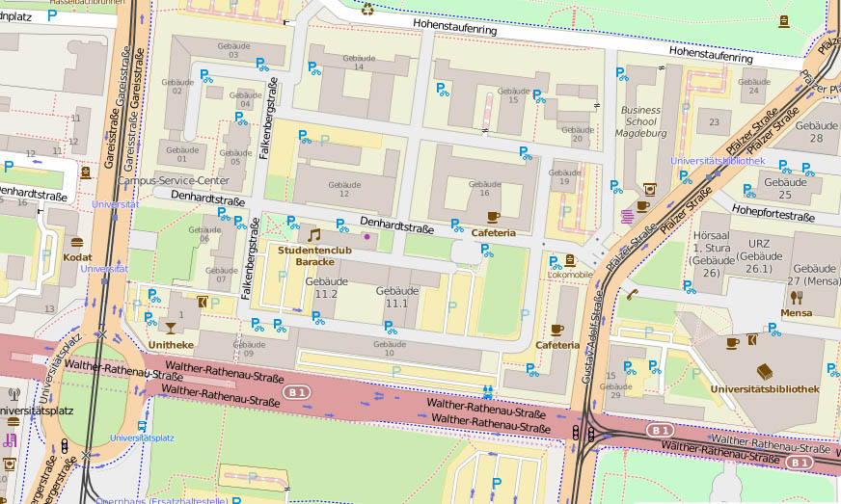Click the Gebäude 15 label

click(513, 95)
